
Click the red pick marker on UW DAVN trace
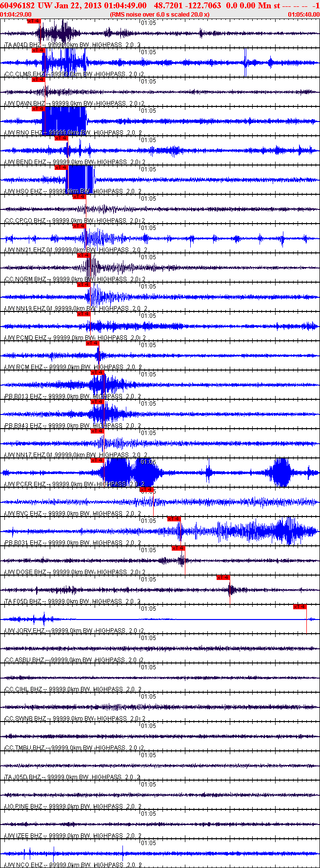pos(38,80)
